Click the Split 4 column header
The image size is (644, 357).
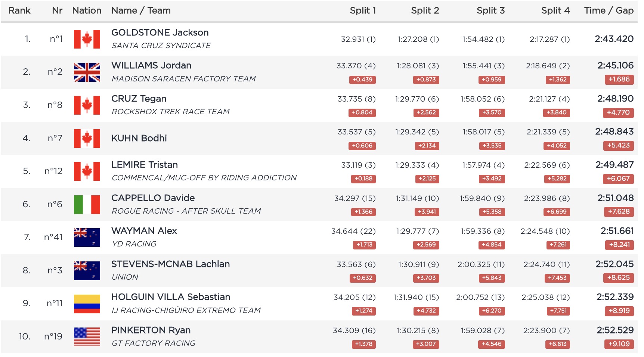tap(555, 10)
